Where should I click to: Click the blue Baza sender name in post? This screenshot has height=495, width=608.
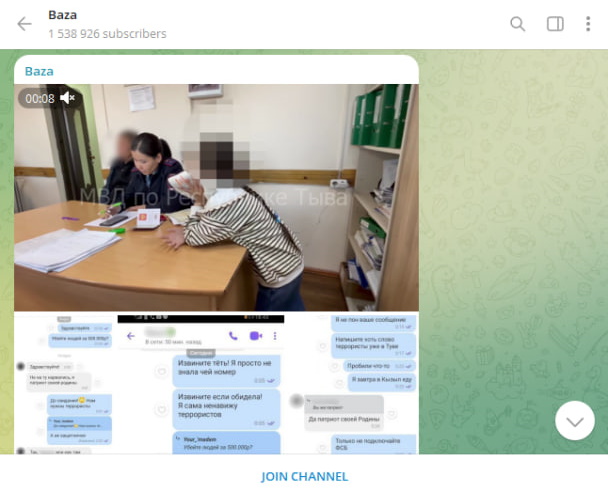(x=39, y=71)
